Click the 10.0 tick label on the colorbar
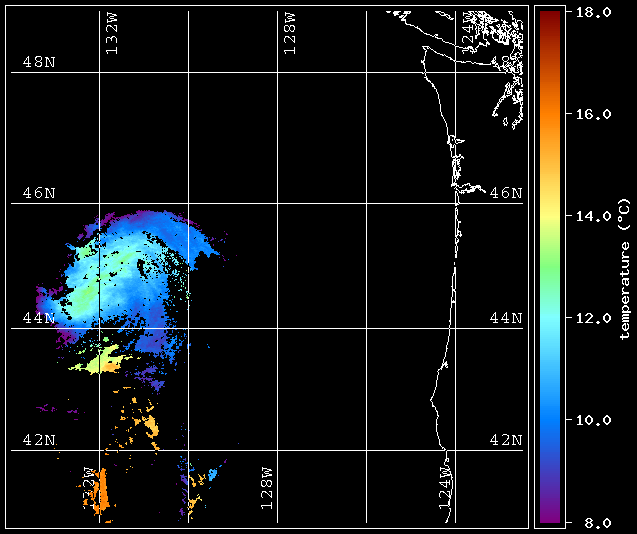Screen dimensions: 637x534 pyautogui.click(x=594, y=420)
